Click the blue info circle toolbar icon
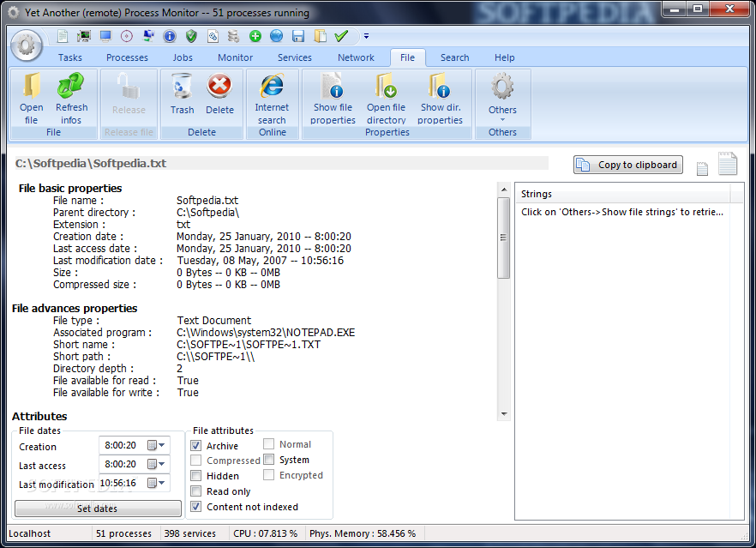 (x=170, y=36)
